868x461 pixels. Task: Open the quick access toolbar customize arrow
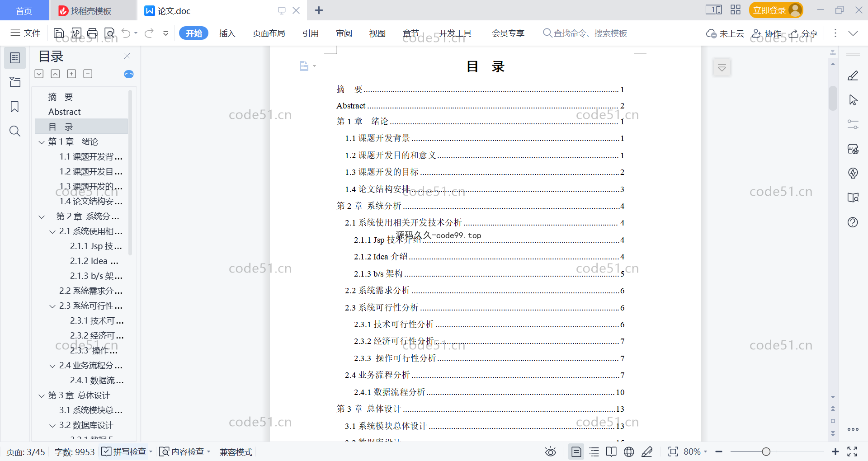[166, 33]
